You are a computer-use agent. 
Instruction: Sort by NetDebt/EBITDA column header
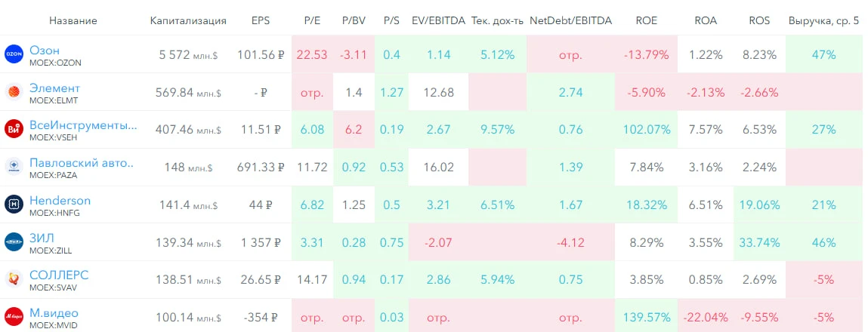click(570, 21)
